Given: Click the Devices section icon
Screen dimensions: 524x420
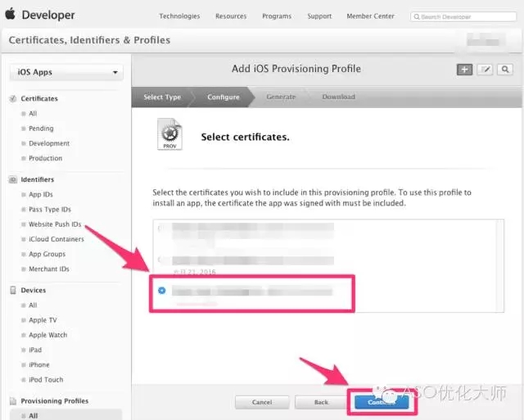Looking at the screenshot, I should pos(13,290).
